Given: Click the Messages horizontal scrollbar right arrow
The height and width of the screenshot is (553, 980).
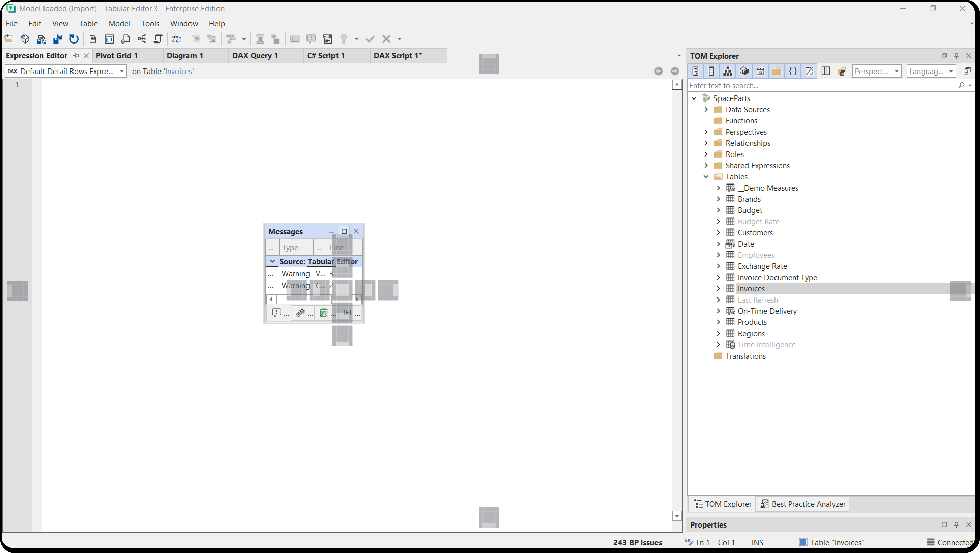Looking at the screenshot, I should pyautogui.click(x=357, y=299).
